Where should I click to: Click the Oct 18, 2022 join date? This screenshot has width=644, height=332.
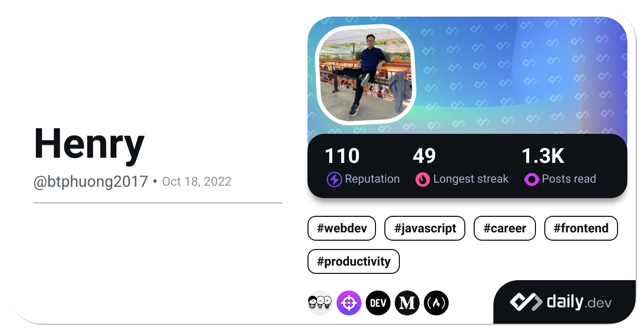[197, 182]
